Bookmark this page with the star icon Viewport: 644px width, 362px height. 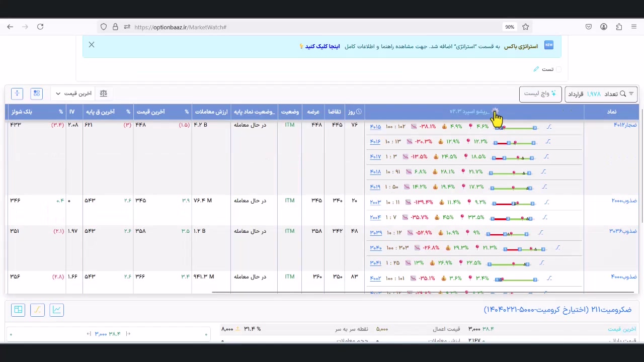click(x=525, y=27)
